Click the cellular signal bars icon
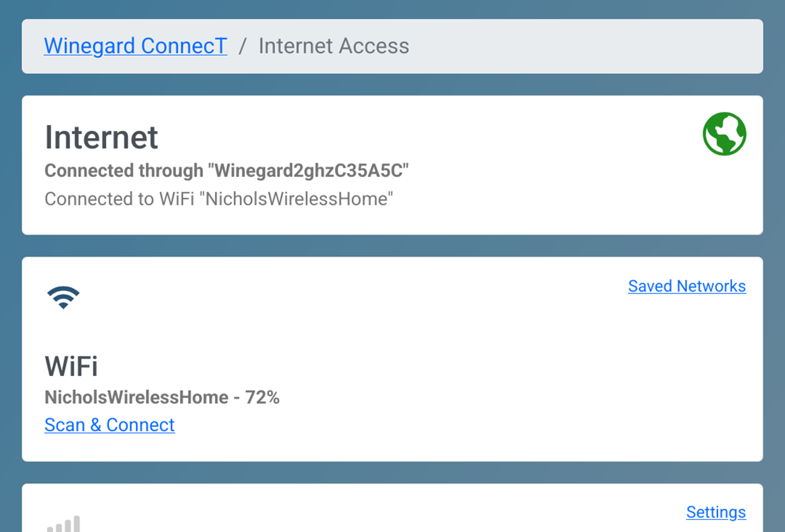 coord(63,524)
